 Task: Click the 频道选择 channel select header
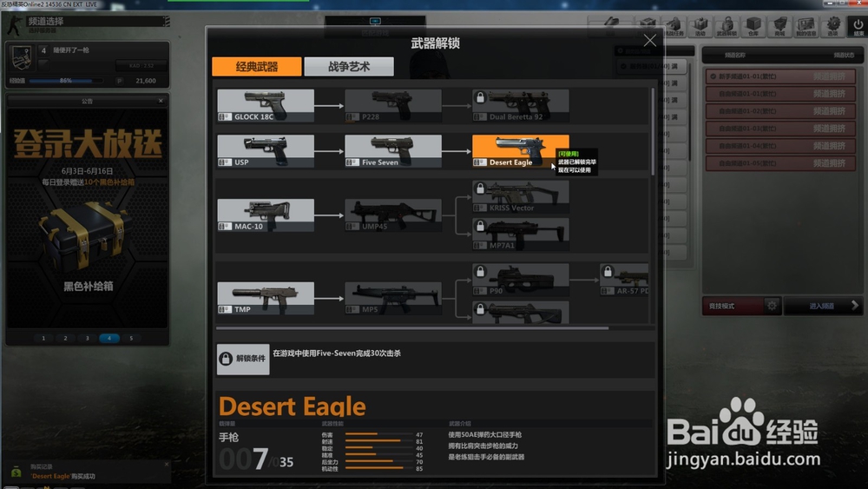click(46, 21)
